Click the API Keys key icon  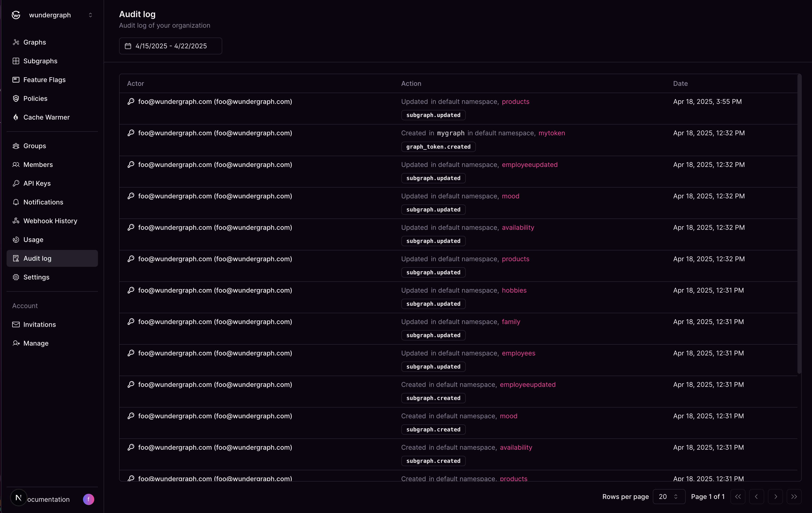[x=16, y=183]
